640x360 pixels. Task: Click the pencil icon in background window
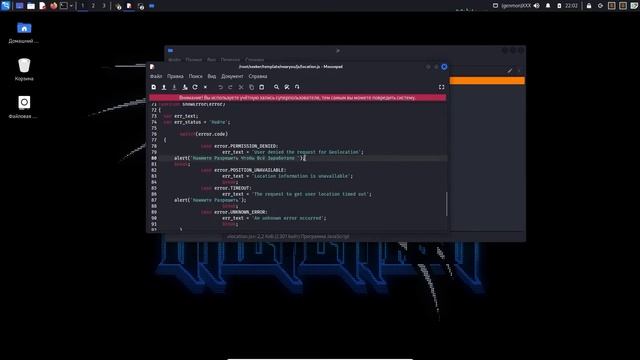click(510, 71)
